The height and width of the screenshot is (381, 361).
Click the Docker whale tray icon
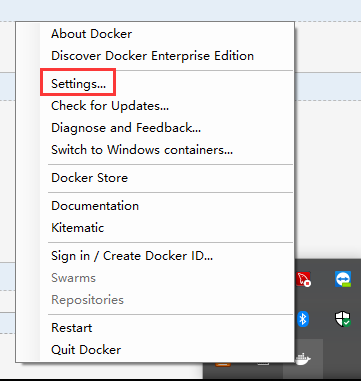point(303,359)
